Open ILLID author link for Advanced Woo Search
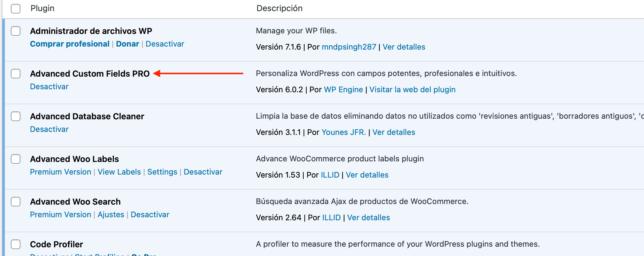644x256 pixels. click(x=331, y=218)
